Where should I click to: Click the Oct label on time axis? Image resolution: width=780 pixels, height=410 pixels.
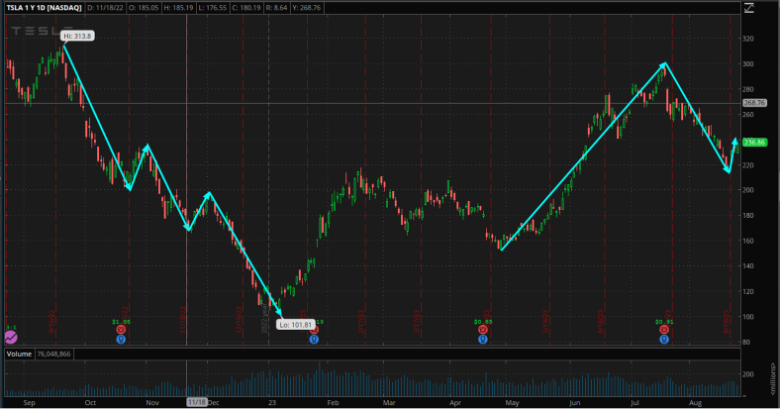click(90, 403)
